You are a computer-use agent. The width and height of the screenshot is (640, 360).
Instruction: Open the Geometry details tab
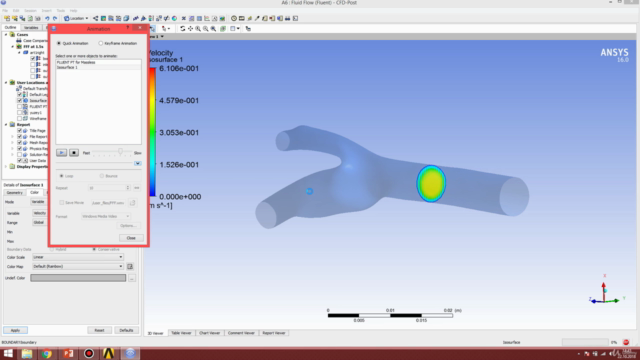[x=15, y=193]
